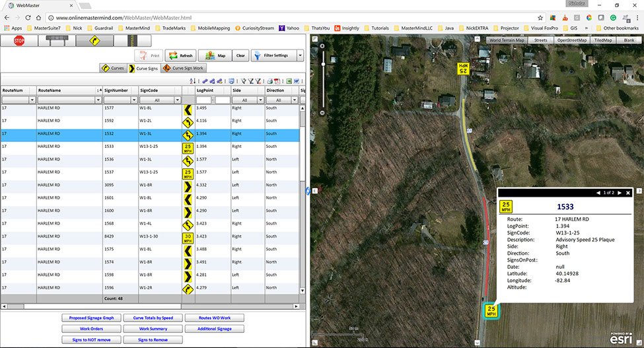
Task: Close the 1533 sign info popup
Action: tap(628, 193)
